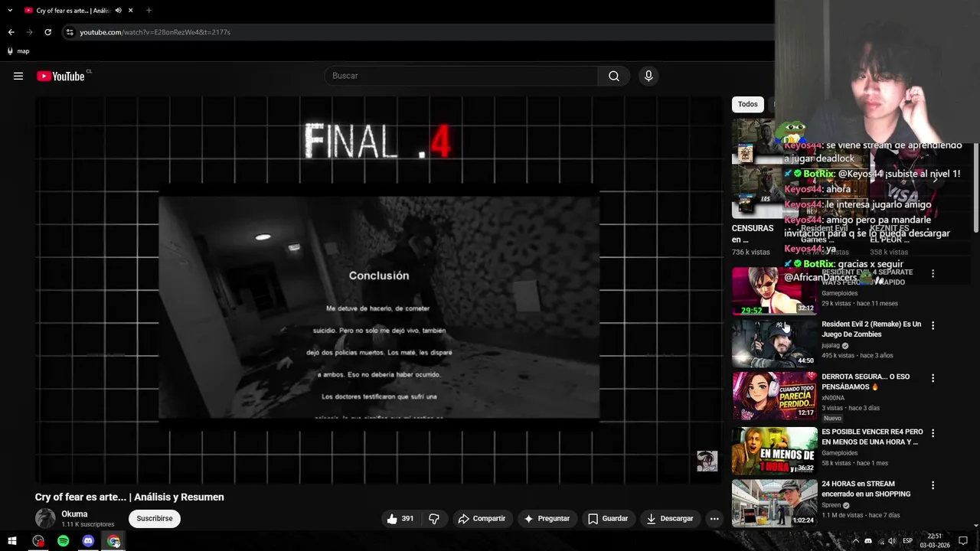The image size is (980, 551).
Task: Show hidden system tray icons
Action: [x=856, y=541]
